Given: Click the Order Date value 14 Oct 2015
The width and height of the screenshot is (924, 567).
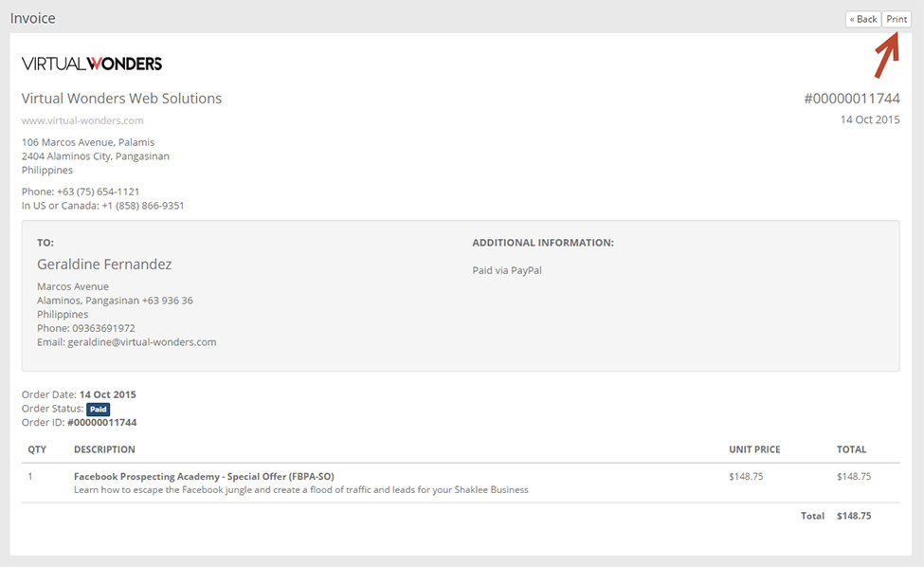Looking at the screenshot, I should coord(108,394).
